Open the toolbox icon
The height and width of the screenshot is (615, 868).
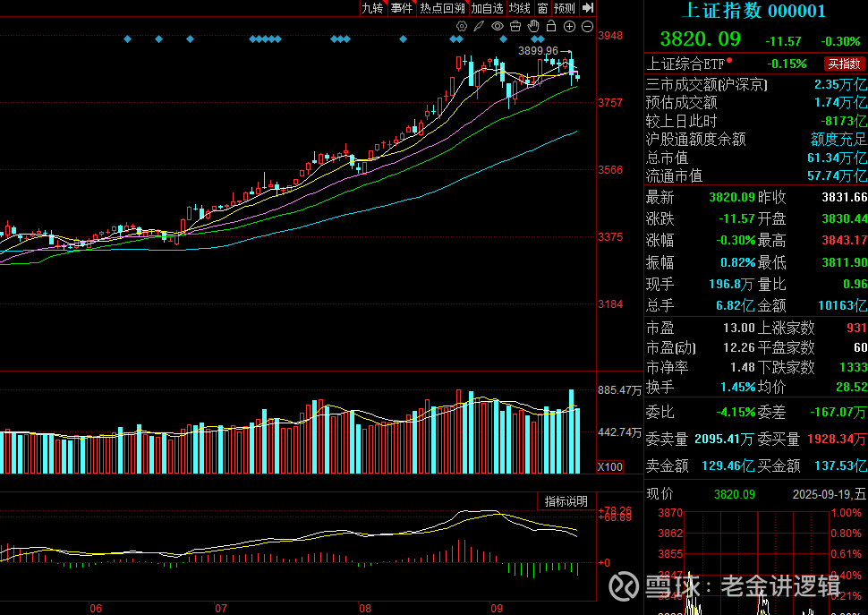click(515, 26)
